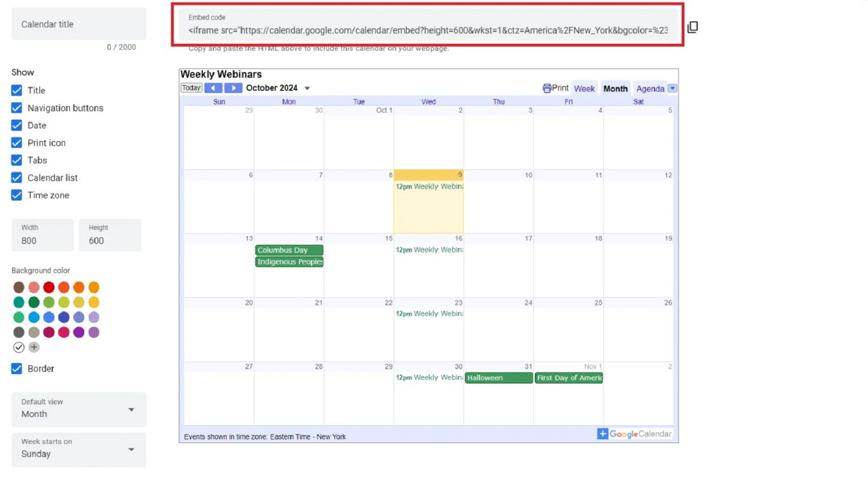Click the previous month arrow
Viewport: 868px width, 477px height.
(x=213, y=88)
